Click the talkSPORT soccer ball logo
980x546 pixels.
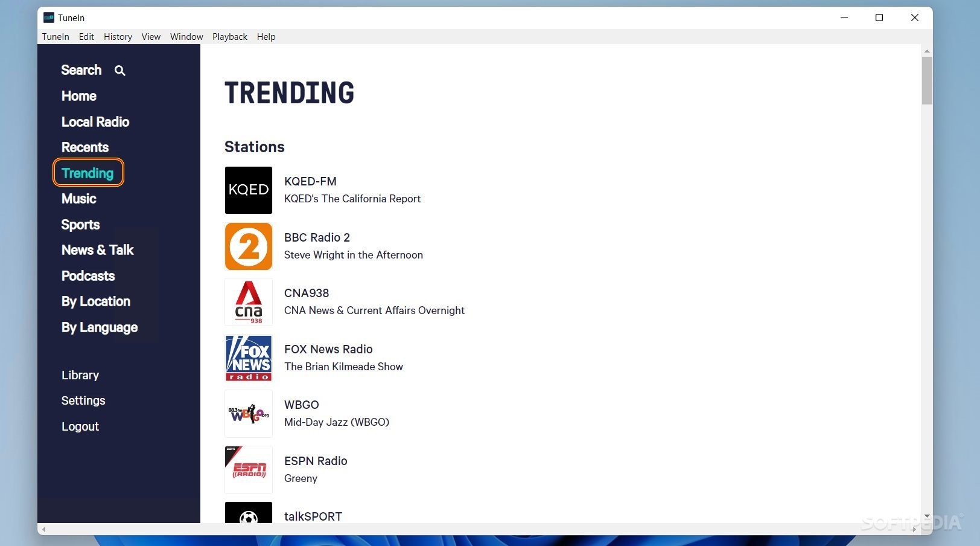pos(249,513)
